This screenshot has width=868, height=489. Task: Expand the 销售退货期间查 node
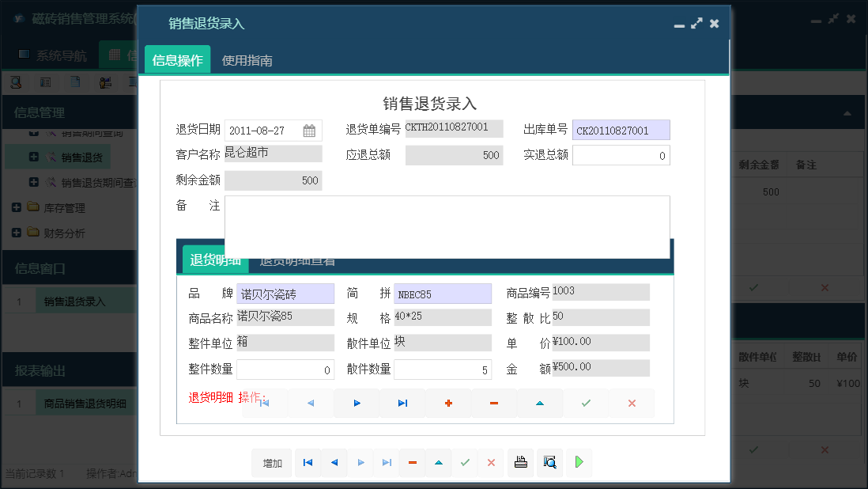33,182
